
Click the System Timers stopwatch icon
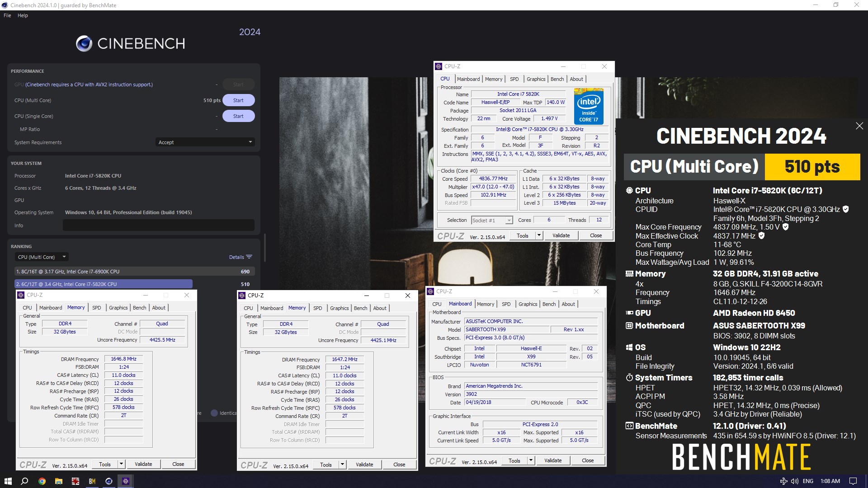click(629, 378)
